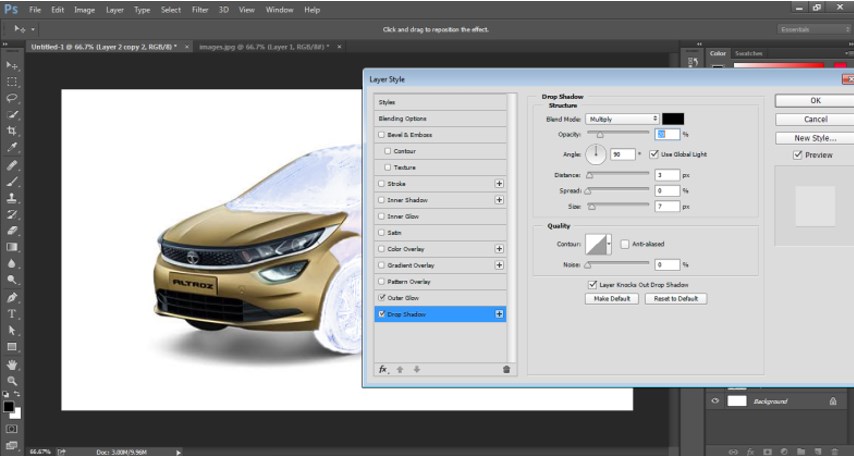
Task: Select the Move tool in the toolbar
Action: coord(12,65)
